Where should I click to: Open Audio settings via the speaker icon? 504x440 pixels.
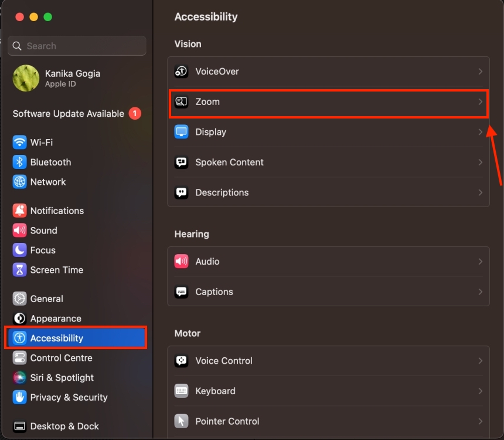click(180, 261)
